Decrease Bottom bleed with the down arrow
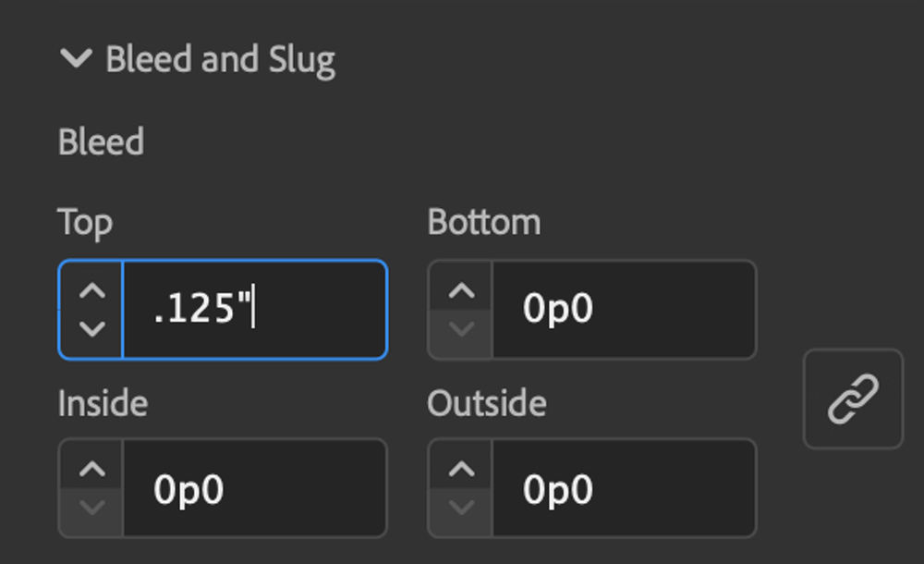The image size is (924, 564). 461,328
